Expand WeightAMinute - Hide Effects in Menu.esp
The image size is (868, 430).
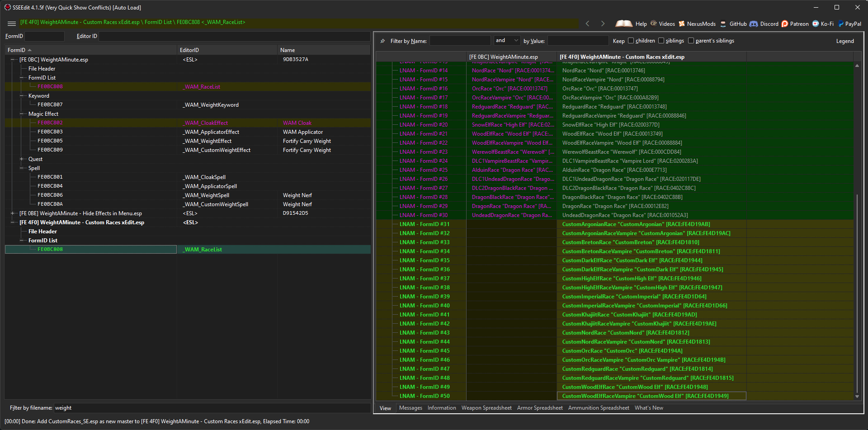(13, 213)
